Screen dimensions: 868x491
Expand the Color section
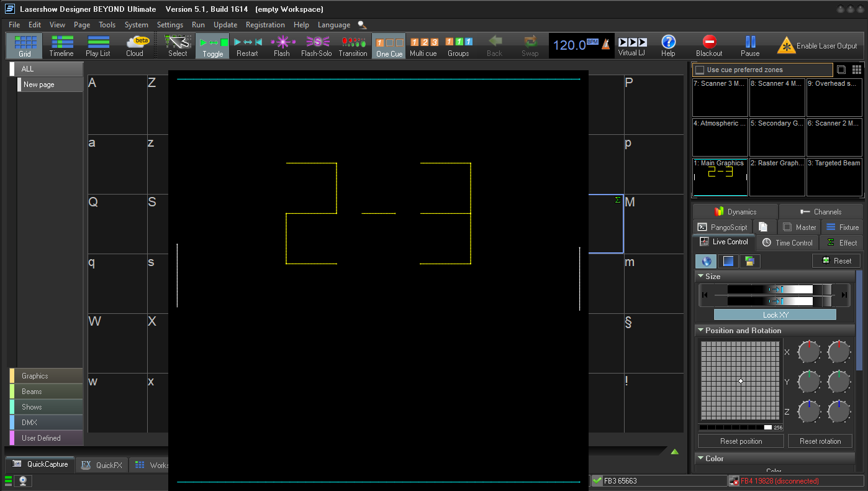pos(701,458)
